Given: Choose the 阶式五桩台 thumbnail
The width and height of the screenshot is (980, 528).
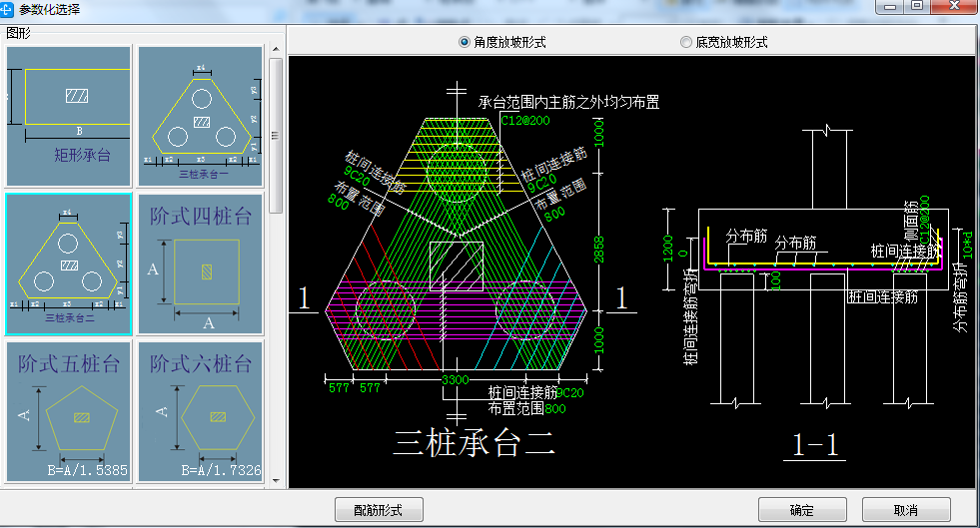Looking at the screenshot, I should coord(69,410).
